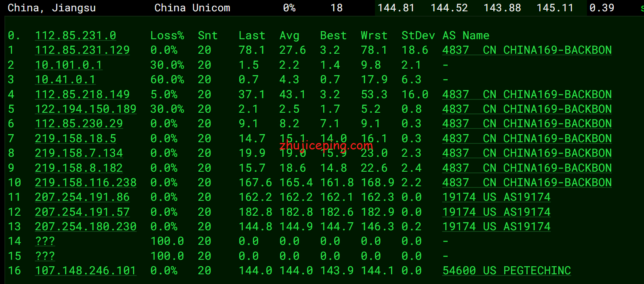The image size is (644, 284).
Task: Click hop 1 address 112.85.231.129
Action: (82, 50)
